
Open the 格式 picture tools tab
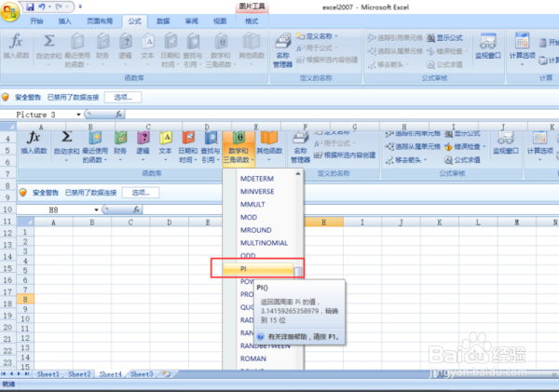pos(252,21)
